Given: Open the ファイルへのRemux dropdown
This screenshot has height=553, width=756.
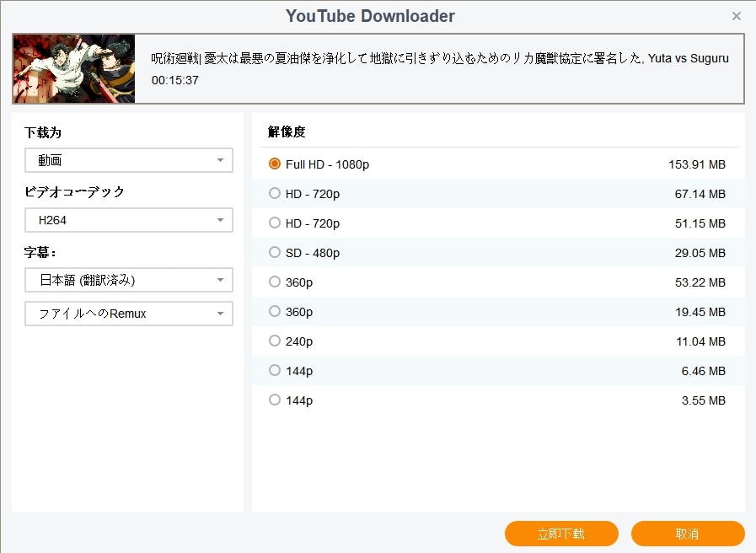Looking at the screenshot, I should tap(129, 314).
